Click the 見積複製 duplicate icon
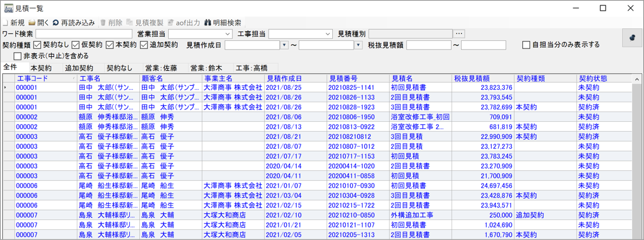Viewport: 644px width, 240px height. [x=130, y=22]
